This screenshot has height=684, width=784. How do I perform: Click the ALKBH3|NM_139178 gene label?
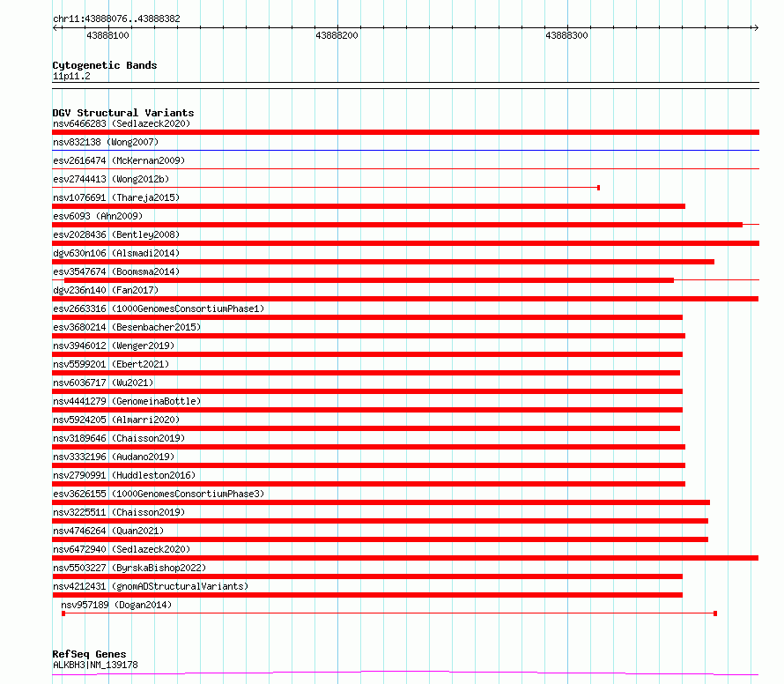tap(95, 665)
